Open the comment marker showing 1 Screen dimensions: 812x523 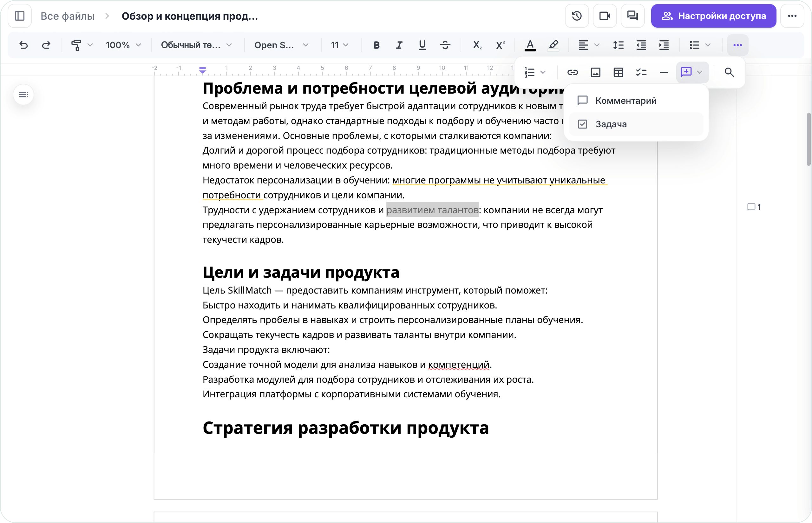[754, 207]
